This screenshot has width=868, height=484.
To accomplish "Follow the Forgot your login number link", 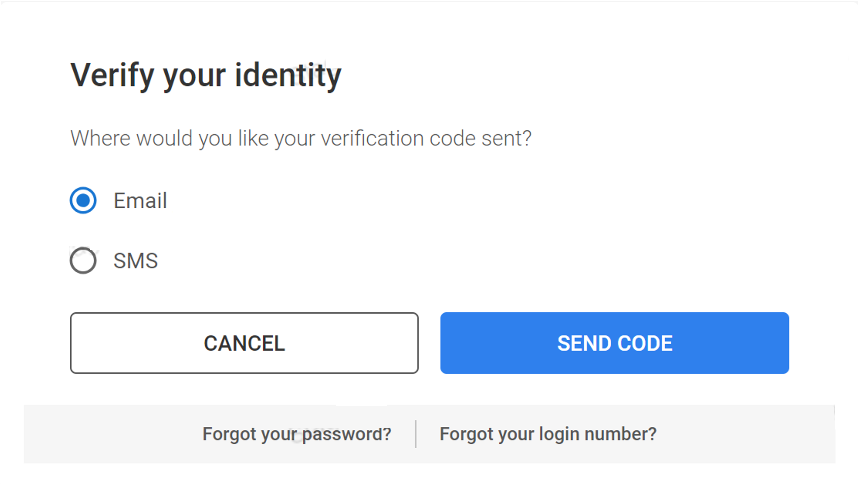I will (x=548, y=434).
